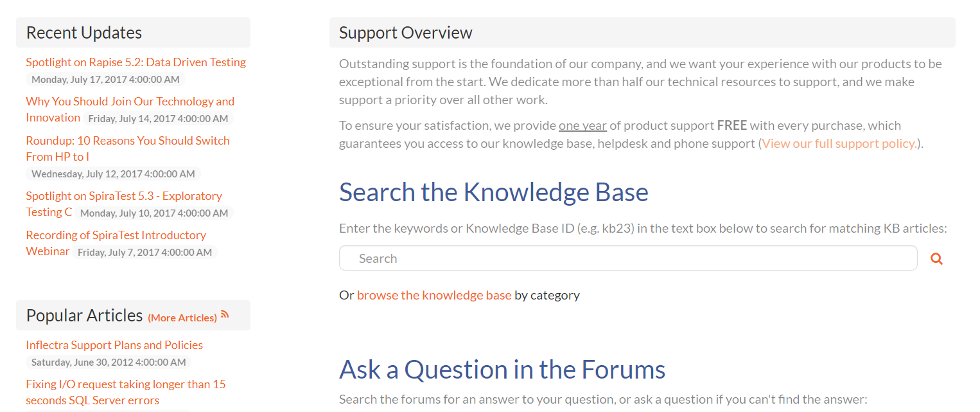Open Why You Should Join Our Technology article

(x=130, y=102)
